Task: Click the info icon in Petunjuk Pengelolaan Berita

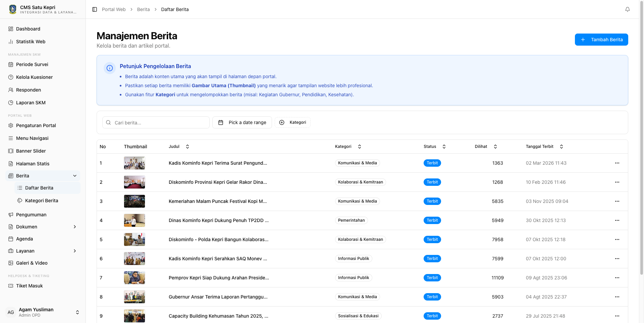Action: point(110,68)
